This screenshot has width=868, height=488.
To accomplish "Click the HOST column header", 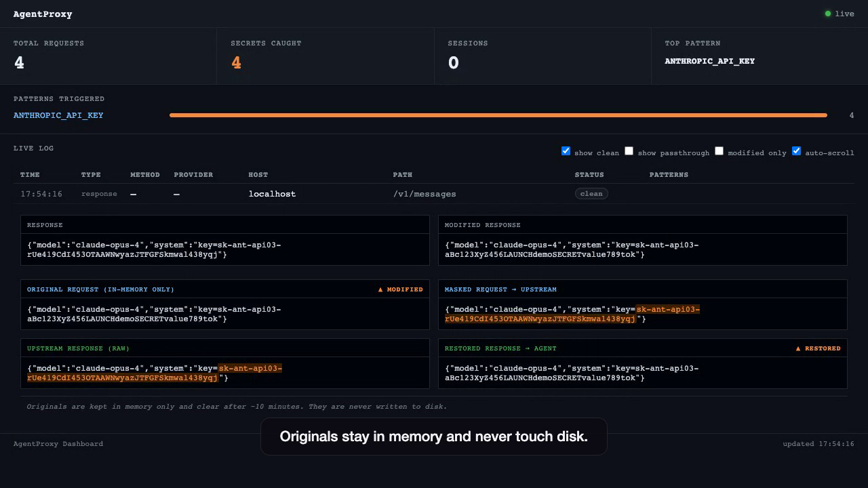I will click(x=258, y=175).
